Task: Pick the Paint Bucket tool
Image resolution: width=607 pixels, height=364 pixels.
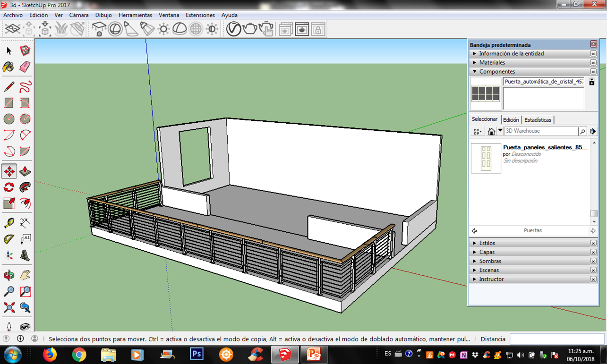Action: point(9,67)
